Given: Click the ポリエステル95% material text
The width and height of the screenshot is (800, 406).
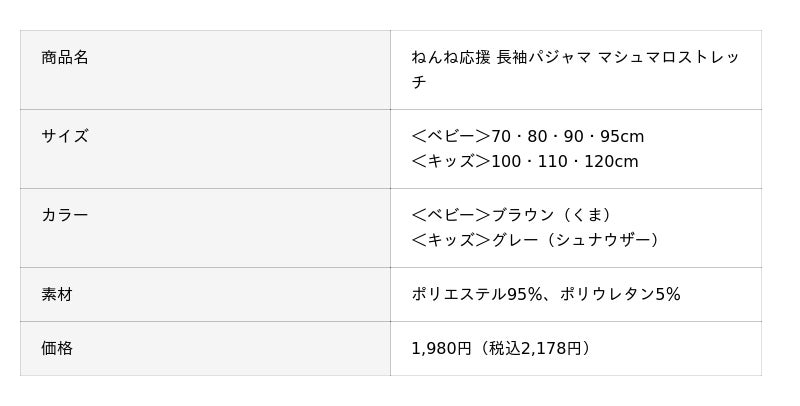Looking at the screenshot, I should click(477, 295).
